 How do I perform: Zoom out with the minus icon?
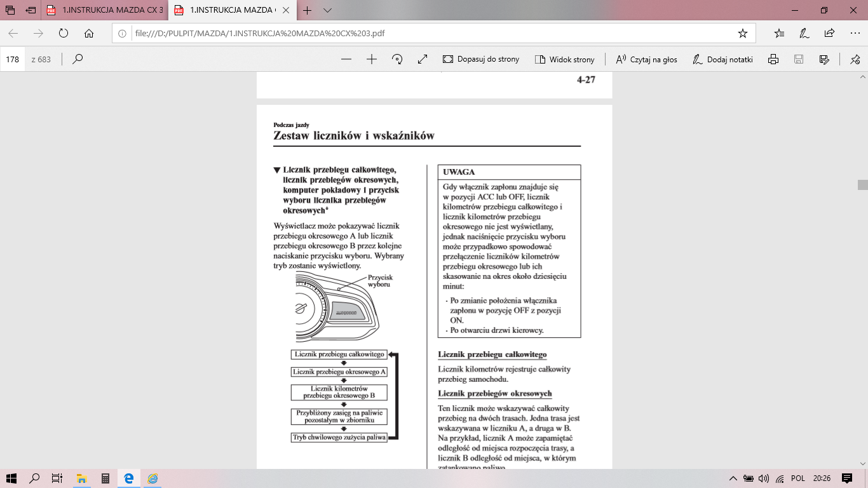pos(346,59)
